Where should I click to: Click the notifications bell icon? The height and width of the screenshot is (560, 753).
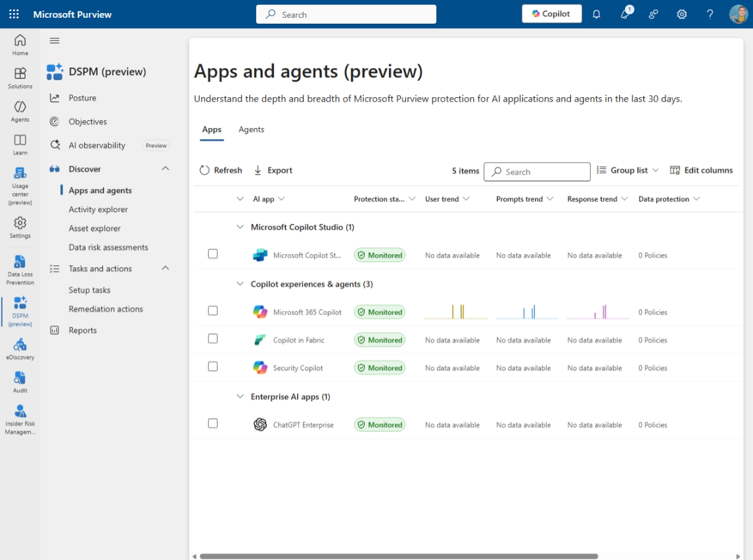point(597,14)
